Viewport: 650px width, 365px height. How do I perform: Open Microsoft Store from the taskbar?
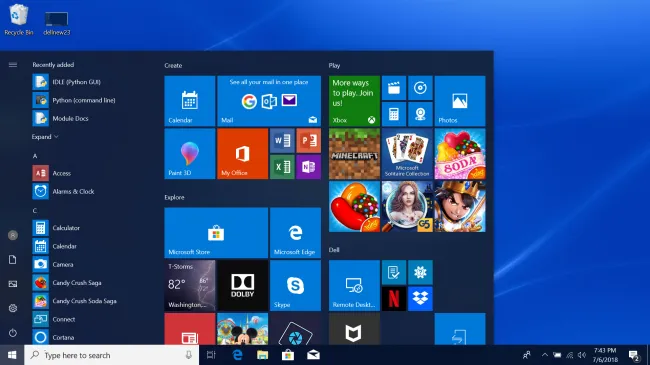tap(288, 355)
